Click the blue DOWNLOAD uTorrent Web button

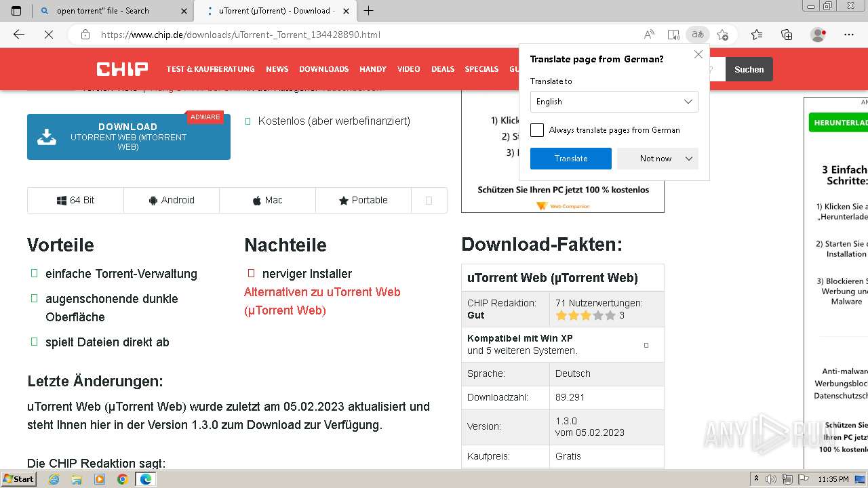point(129,137)
